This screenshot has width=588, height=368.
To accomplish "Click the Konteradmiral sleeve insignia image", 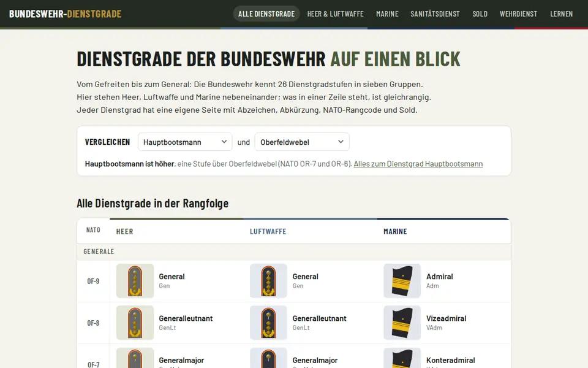I will click(402, 358).
